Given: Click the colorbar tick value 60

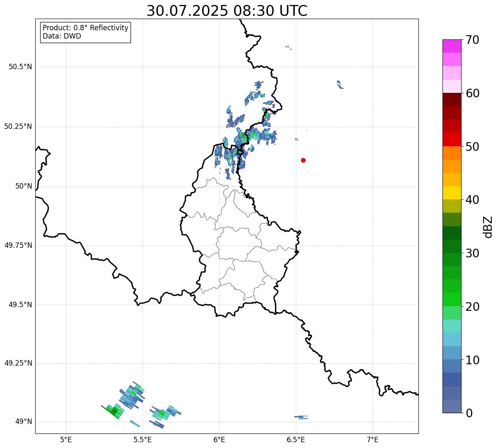Looking at the screenshot, I should 472,93.
